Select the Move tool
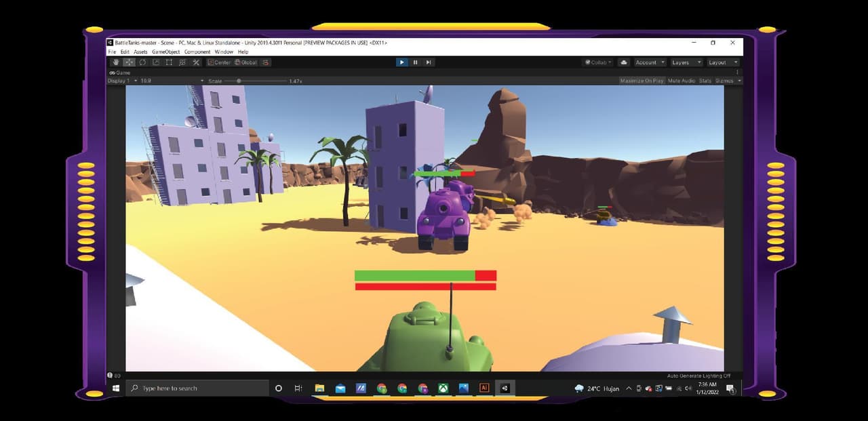Image resolution: width=868 pixels, height=421 pixels. click(x=129, y=62)
